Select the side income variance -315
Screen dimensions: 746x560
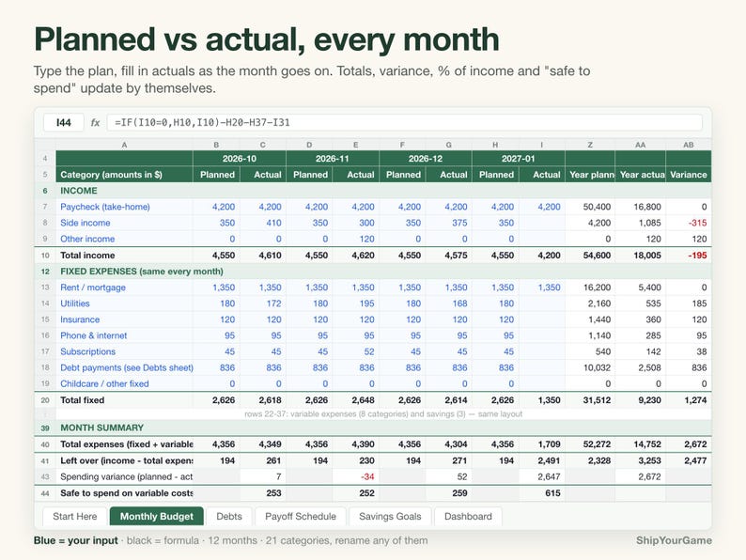tap(689, 223)
